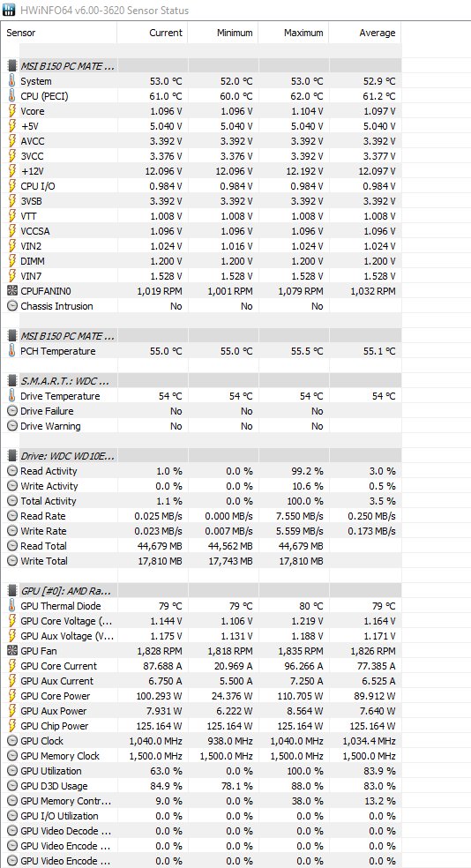Select the Read Total row

201,546
